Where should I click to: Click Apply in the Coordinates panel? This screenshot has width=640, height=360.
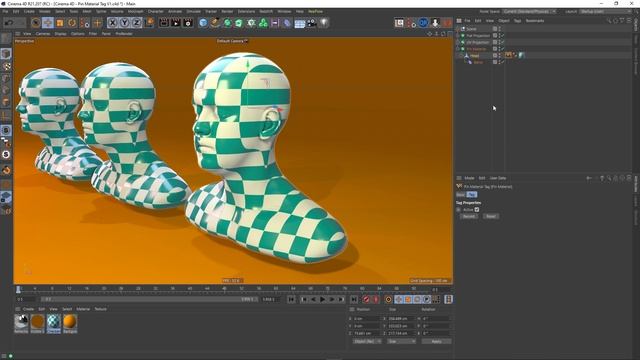436,341
